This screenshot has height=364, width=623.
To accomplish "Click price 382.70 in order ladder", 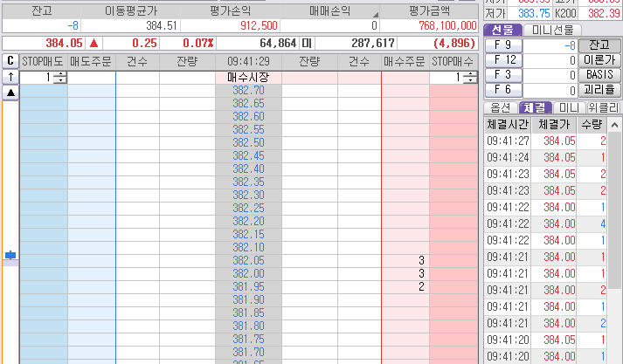I will [248, 91].
